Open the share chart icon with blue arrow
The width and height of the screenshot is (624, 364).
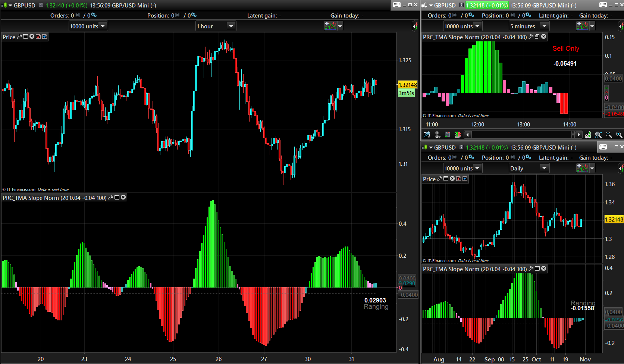click(x=427, y=135)
